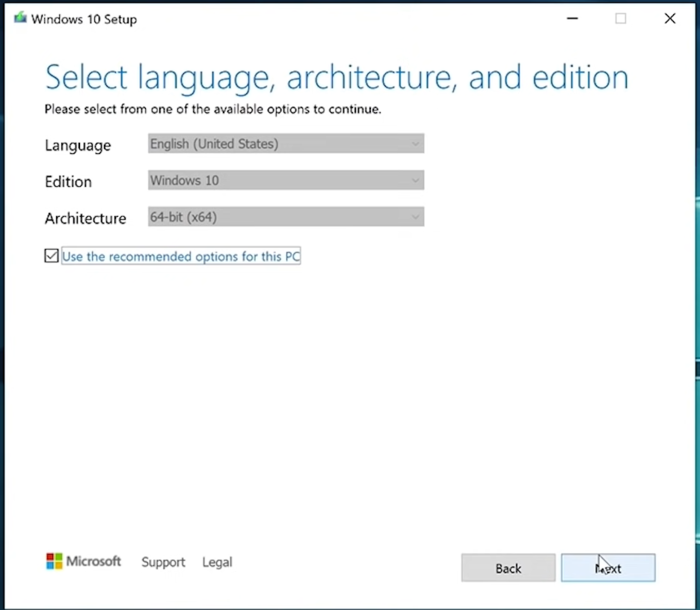The image size is (700, 610).
Task: Open the Support link
Action: (x=163, y=562)
